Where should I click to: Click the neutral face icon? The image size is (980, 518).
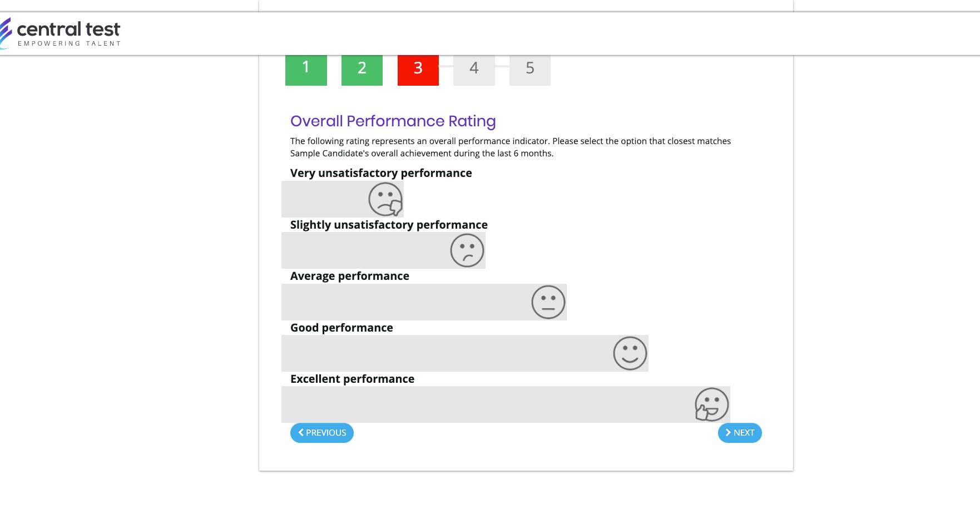[548, 302]
